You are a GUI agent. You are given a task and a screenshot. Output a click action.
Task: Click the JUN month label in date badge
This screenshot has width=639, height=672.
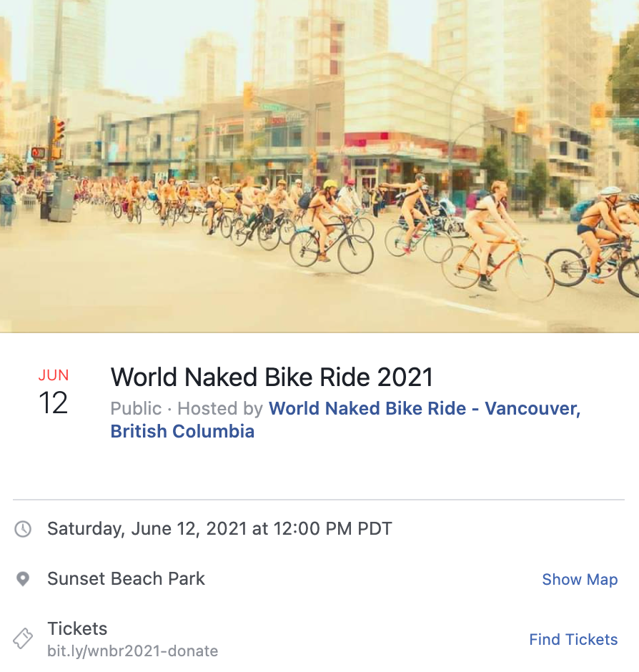[x=54, y=375]
